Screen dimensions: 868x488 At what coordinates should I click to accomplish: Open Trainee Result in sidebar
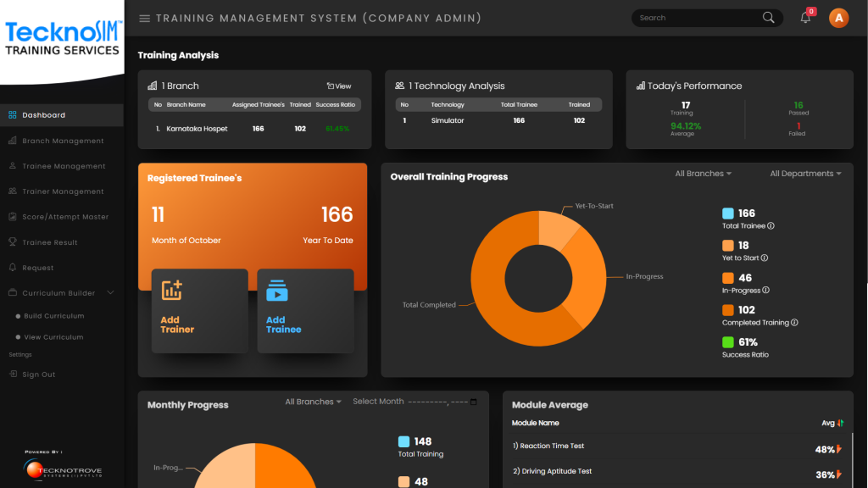pyautogui.click(x=49, y=242)
